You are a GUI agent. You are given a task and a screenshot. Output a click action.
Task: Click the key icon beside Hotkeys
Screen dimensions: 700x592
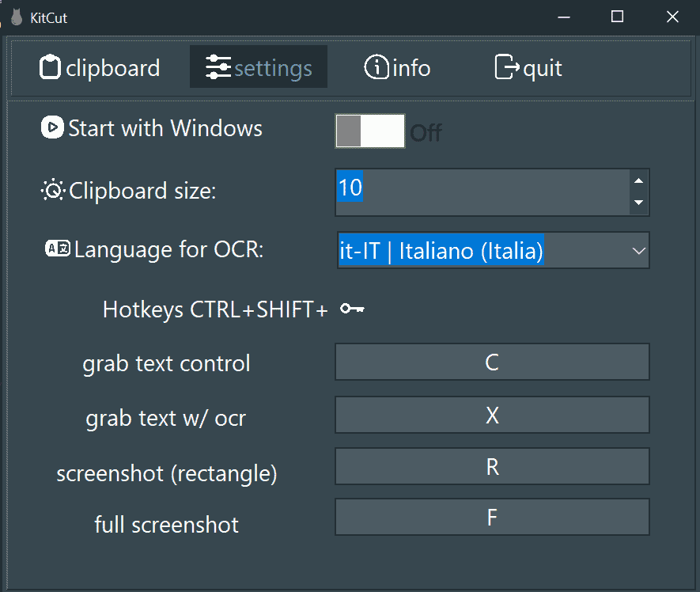pos(352,309)
